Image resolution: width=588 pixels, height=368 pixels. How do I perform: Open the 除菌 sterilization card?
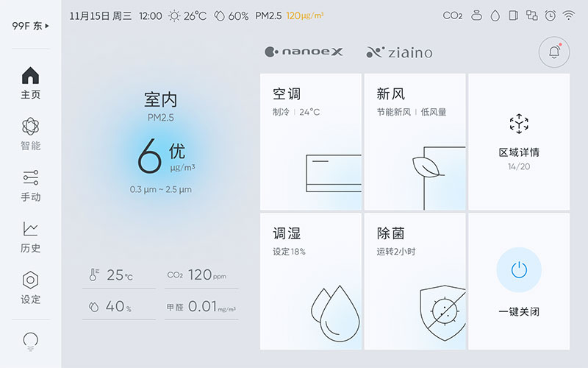click(415, 281)
